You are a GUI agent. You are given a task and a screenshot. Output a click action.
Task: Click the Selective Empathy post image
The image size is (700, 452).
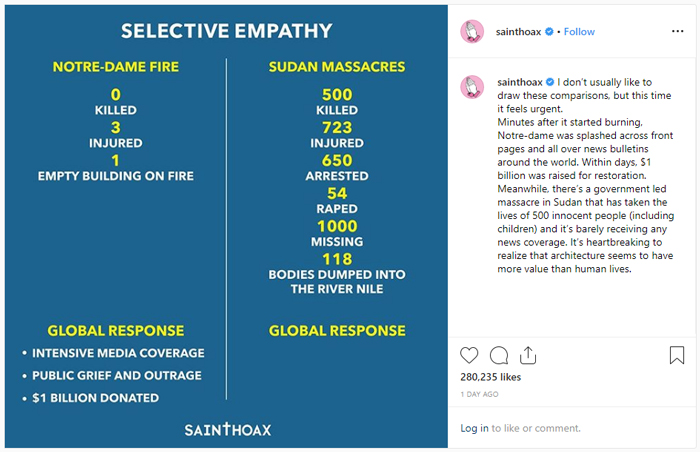226,226
